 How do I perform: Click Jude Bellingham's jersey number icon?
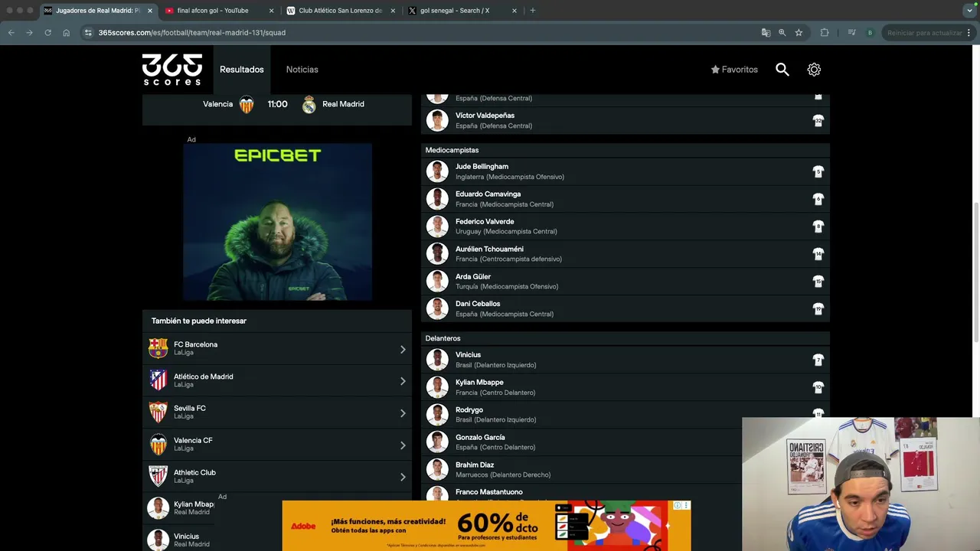tap(818, 171)
